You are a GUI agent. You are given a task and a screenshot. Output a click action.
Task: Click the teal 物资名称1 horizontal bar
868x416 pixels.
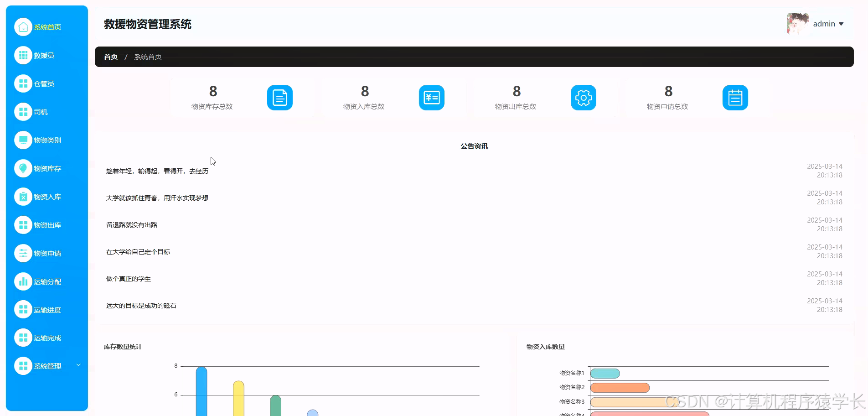605,374
